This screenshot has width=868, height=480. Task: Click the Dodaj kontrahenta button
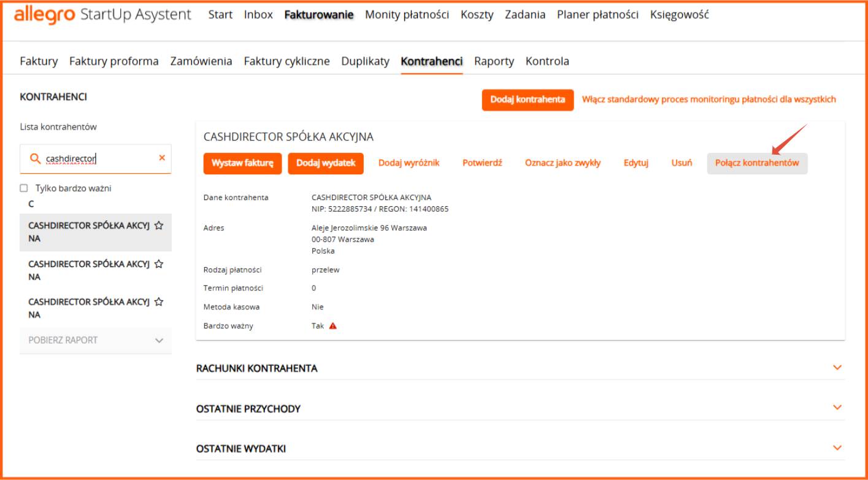pyautogui.click(x=528, y=99)
